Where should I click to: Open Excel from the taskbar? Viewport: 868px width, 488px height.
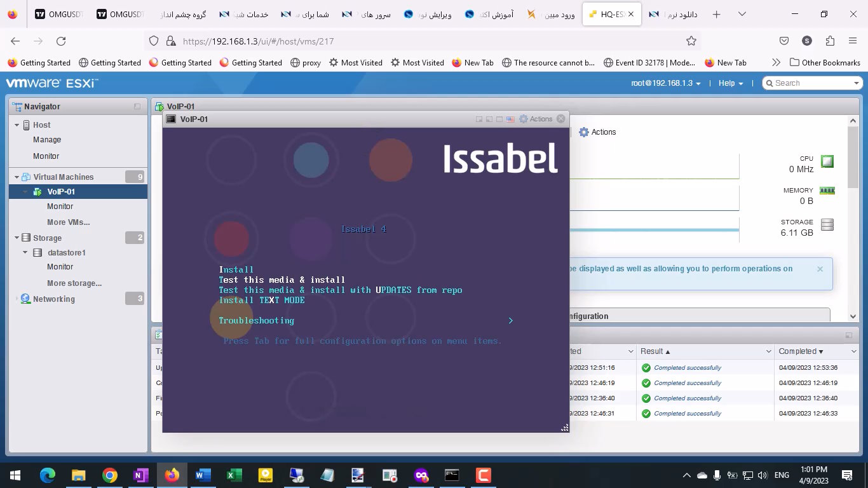(234, 475)
